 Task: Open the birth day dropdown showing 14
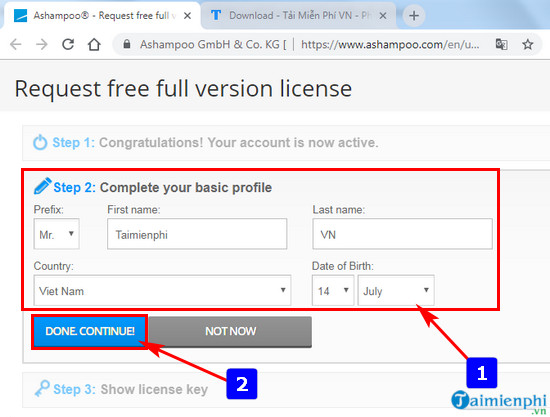[x=333, y=290]
